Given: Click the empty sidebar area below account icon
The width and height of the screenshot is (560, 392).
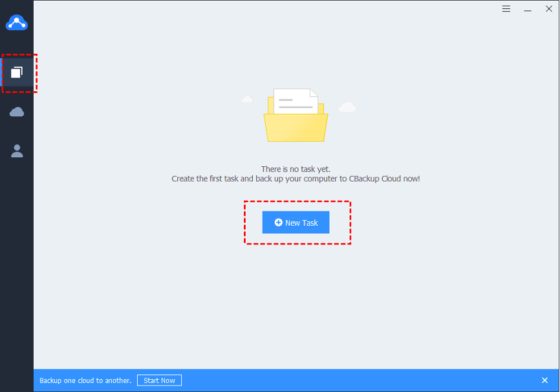Looking at the screenshot, I should [x=17, y=259].
